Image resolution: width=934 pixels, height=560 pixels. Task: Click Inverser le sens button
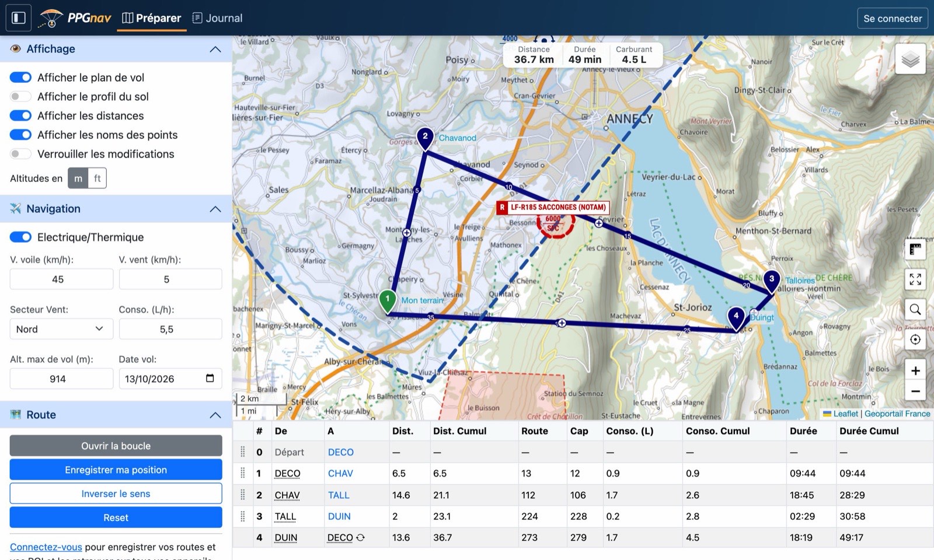tap(116, 494)
